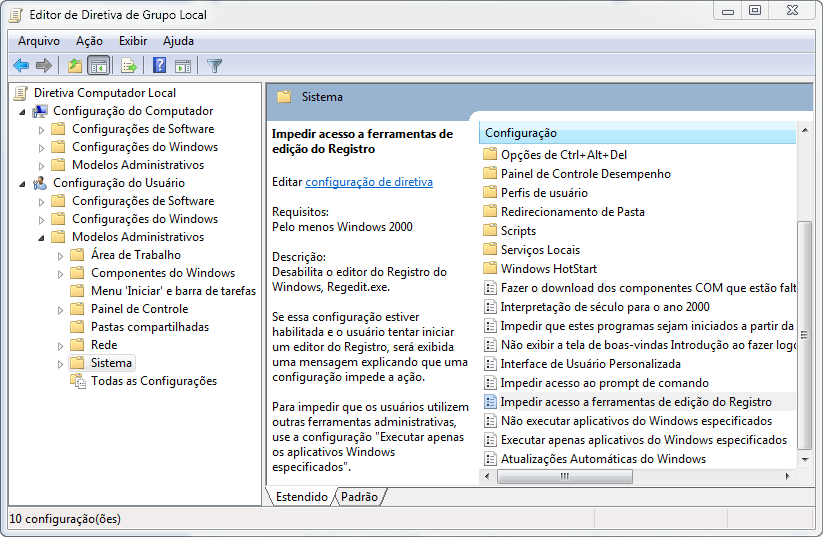
Task: Open the Arquivo menu
Action: click(x=39, y=41)
